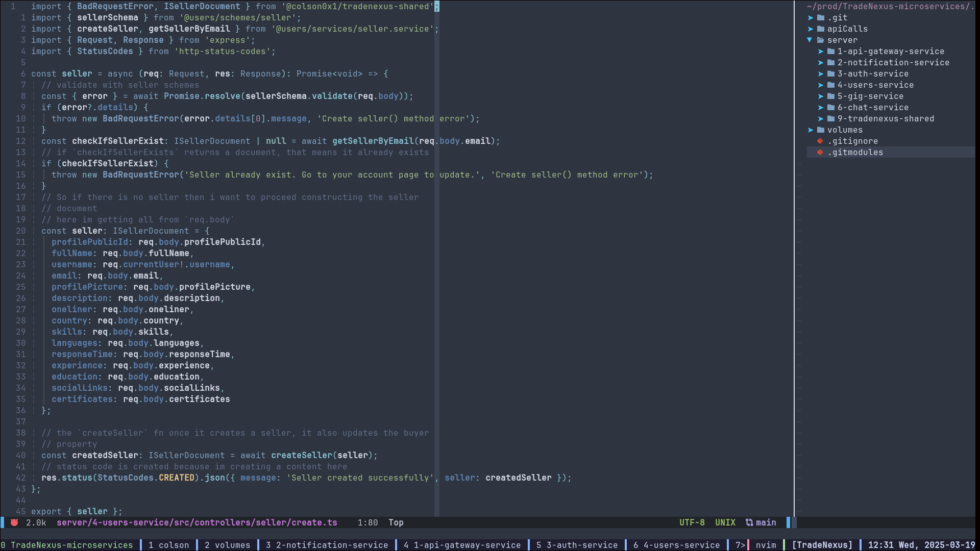The width and height of the screenshot is (980, 551).
Task: Click the git icon beside .gitmodules
Action: pos(820,153)
